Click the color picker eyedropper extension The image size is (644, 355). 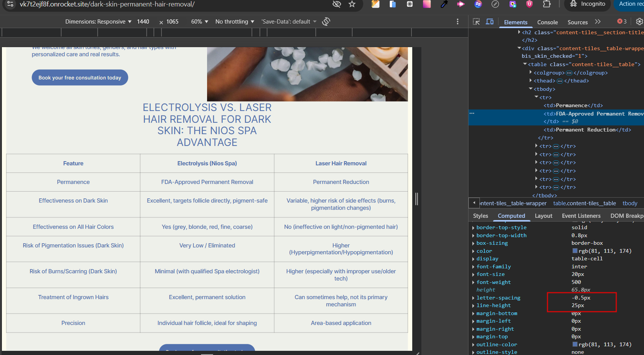[444, 4]
